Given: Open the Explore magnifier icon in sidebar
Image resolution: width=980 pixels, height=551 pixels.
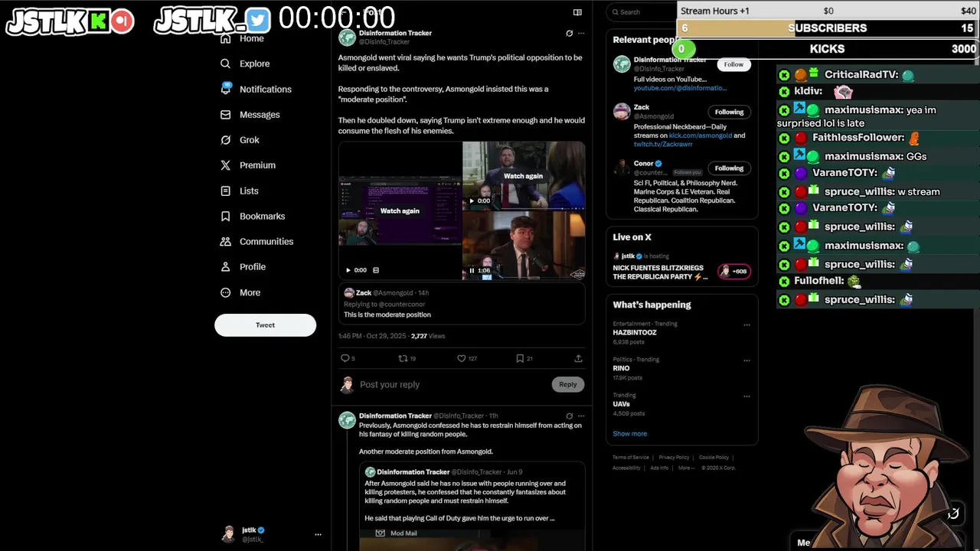Looking at the screenshot, I should tap(225, 64).
